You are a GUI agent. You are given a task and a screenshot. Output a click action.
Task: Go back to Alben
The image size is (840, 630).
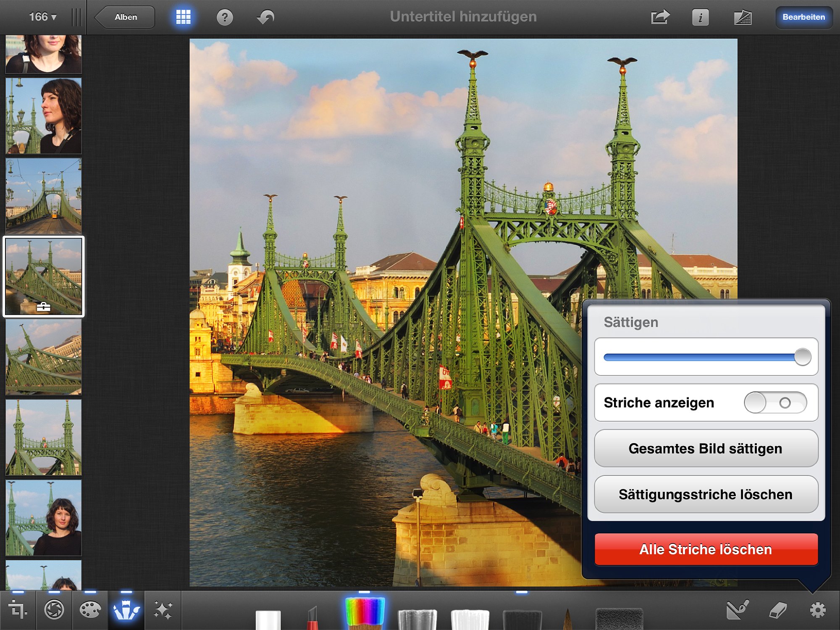click(124, 17)
